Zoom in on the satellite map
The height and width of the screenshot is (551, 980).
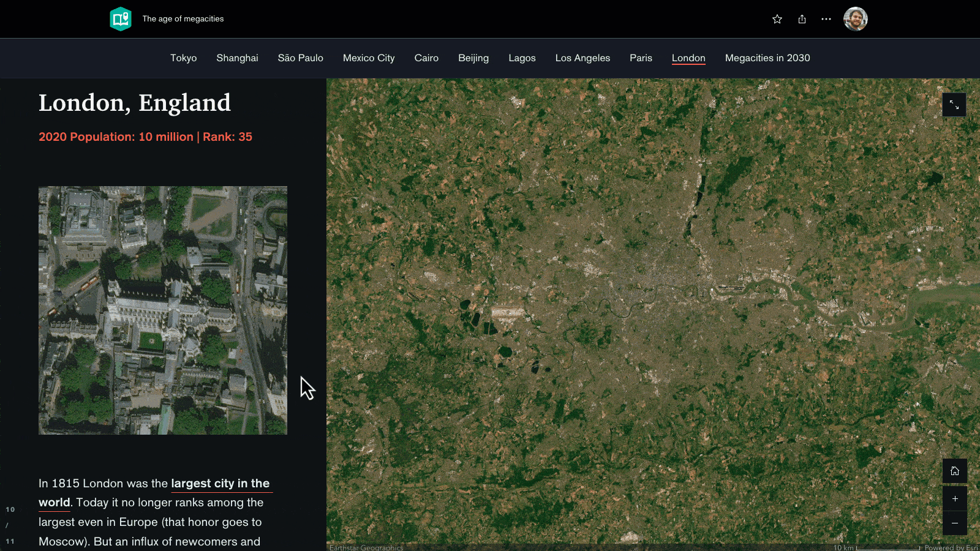click(x=954, y=498)
